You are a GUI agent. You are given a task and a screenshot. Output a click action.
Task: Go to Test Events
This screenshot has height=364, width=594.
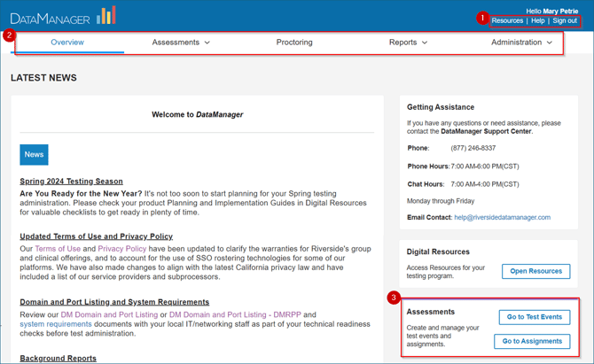pos(534,317)
